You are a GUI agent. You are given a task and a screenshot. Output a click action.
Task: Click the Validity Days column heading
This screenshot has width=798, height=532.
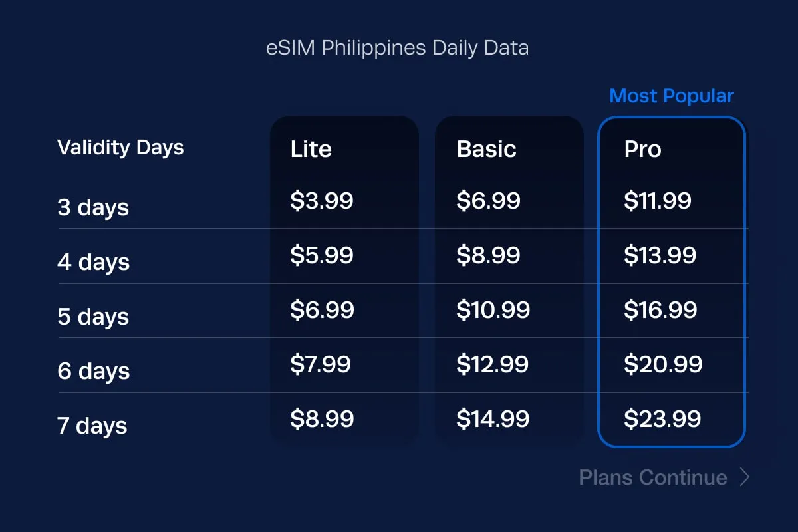120,147
